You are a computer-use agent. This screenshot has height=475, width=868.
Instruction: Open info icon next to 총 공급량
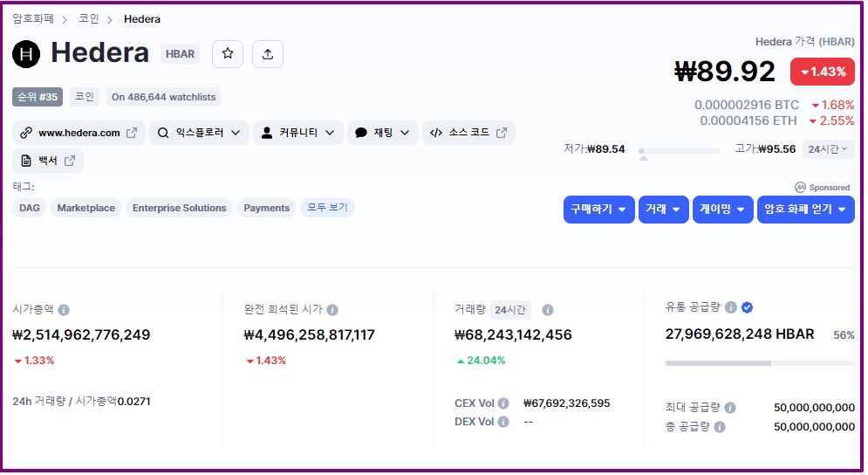[720, 427]
